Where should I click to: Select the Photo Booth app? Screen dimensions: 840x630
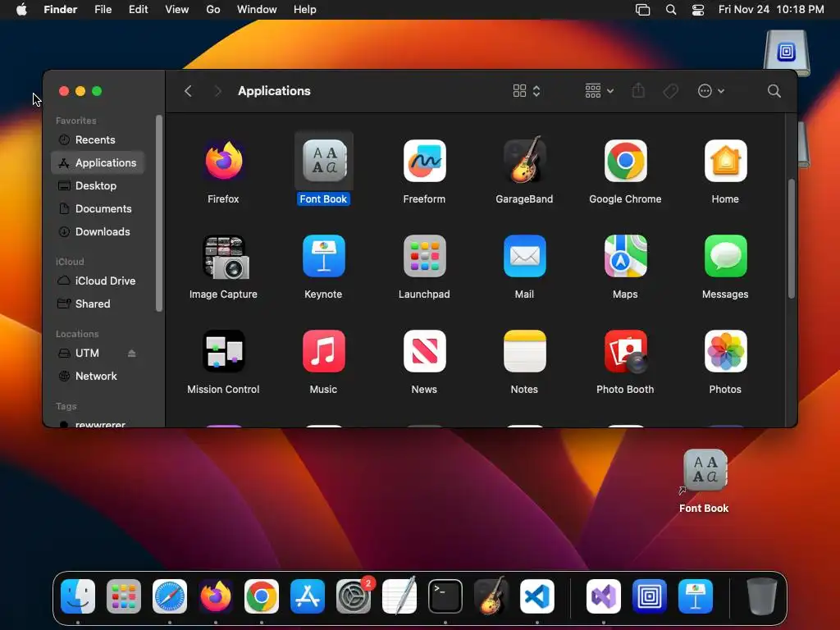625,351
